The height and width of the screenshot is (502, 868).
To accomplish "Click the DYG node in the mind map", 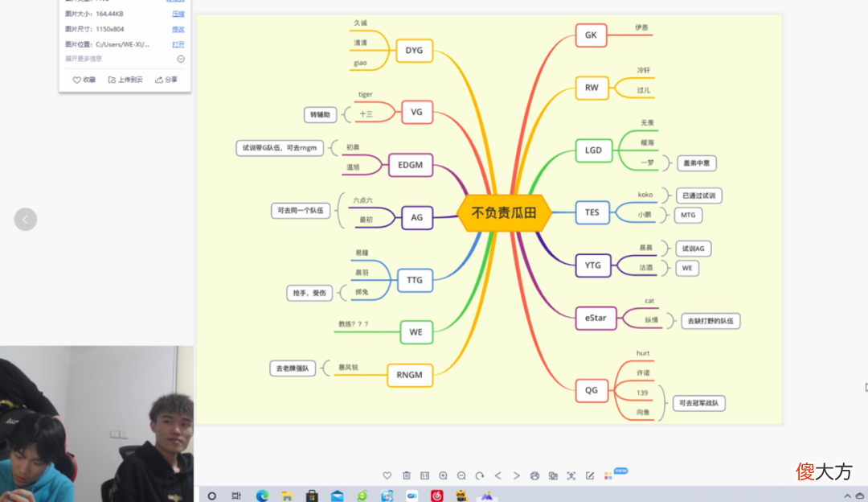I will pos(414,51).
